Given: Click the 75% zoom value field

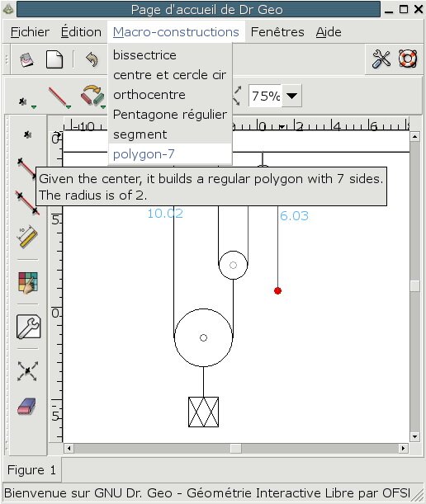Looking at the screenshot, I should point(266,96).
